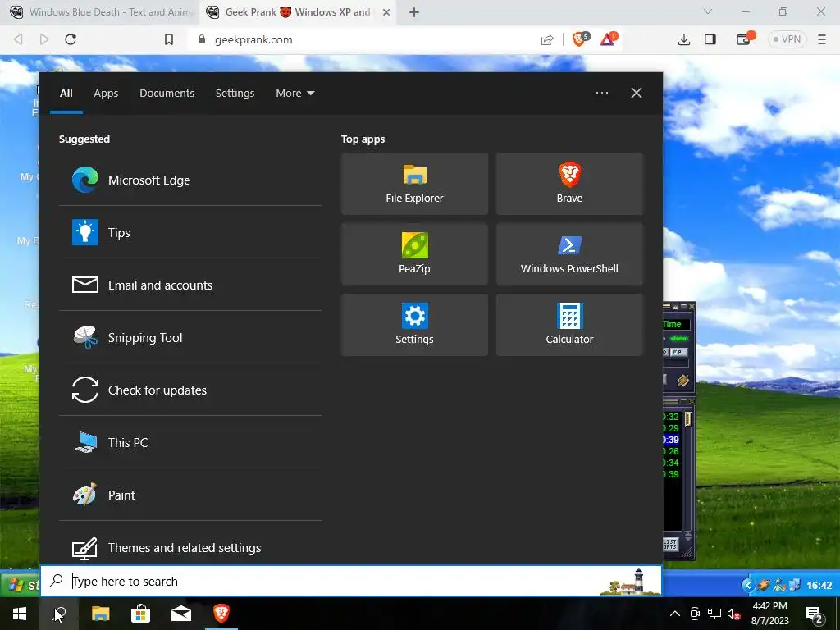This screenshot has width=840, height=630.
Task: Click the Brave browser taskbar icon
Action: pyautogui.click(x=221, y=614)
